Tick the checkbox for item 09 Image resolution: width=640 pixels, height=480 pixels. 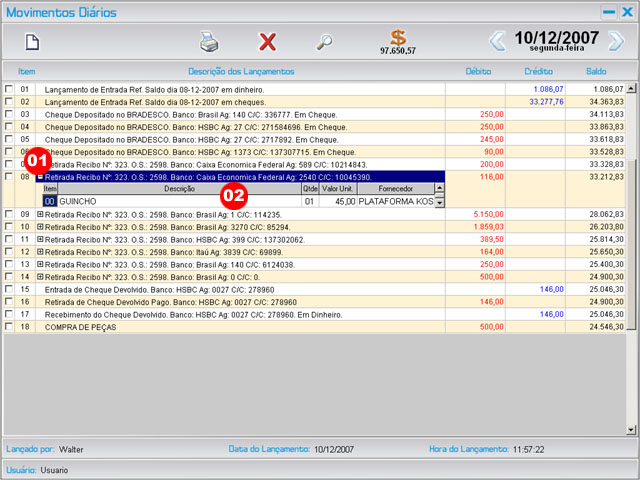pos(9,215)
